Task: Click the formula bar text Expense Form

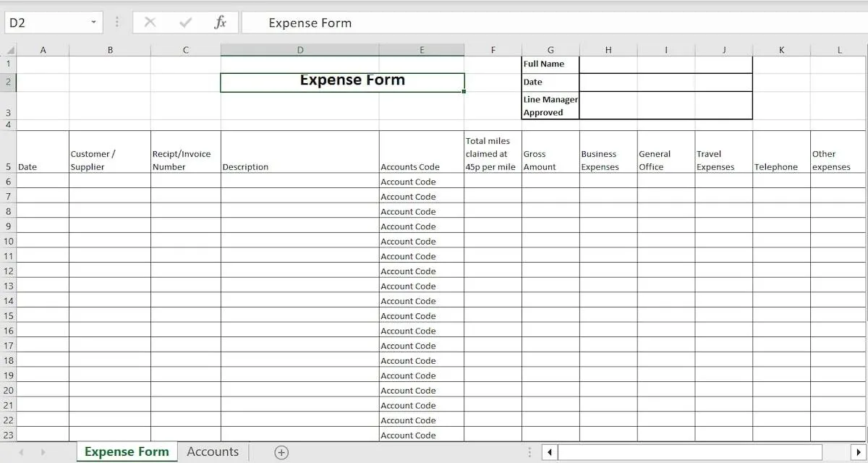Action: point(310,22)
